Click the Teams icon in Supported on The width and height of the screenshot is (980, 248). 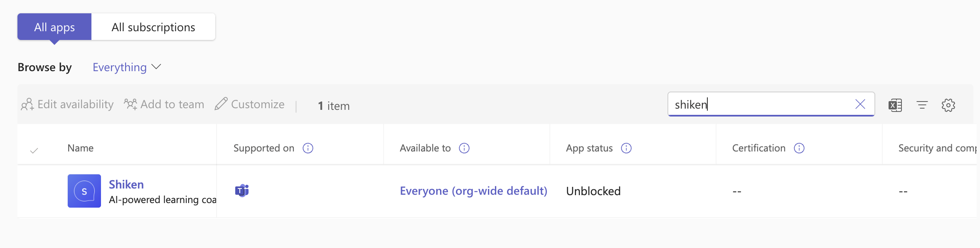[242, 191]
